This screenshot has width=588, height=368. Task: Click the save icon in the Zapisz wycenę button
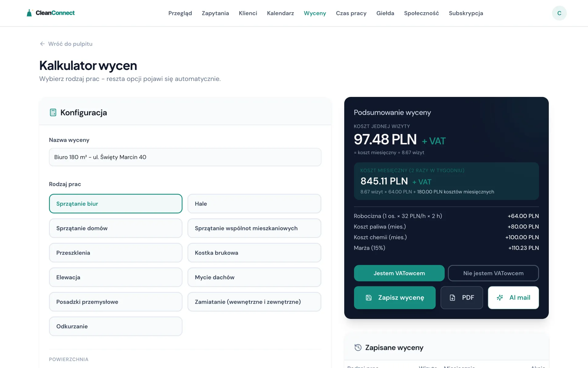point(369,298)
